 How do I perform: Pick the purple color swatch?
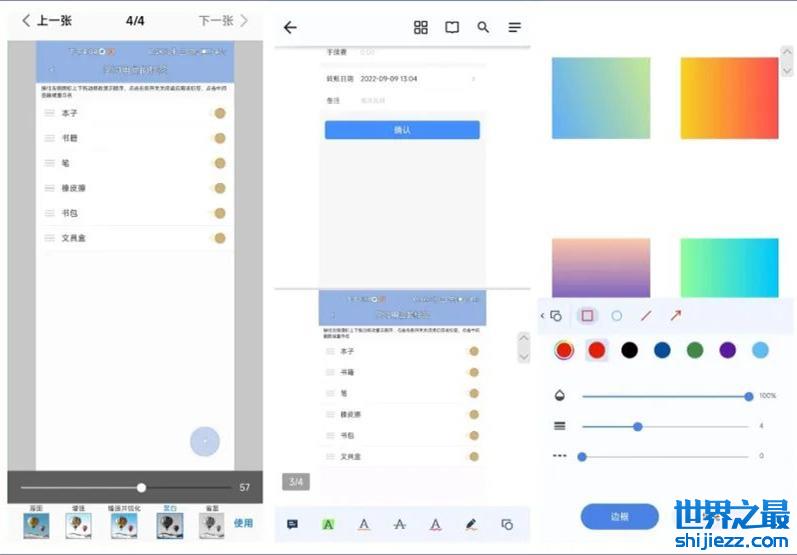(727, 350)
